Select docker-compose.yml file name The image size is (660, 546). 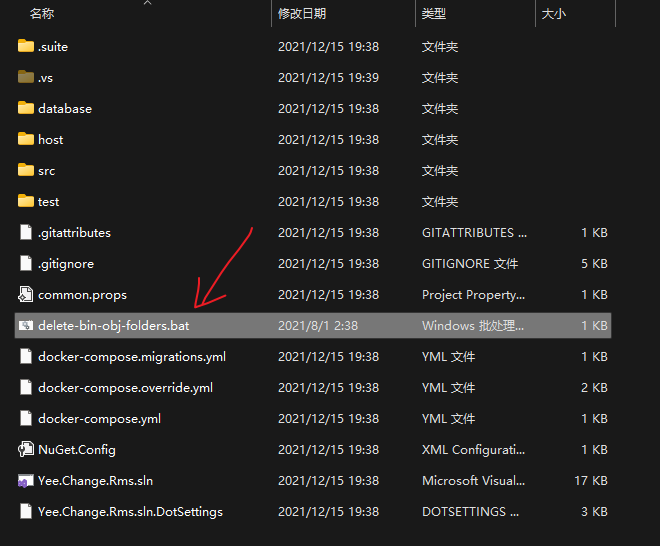(99, 419)
